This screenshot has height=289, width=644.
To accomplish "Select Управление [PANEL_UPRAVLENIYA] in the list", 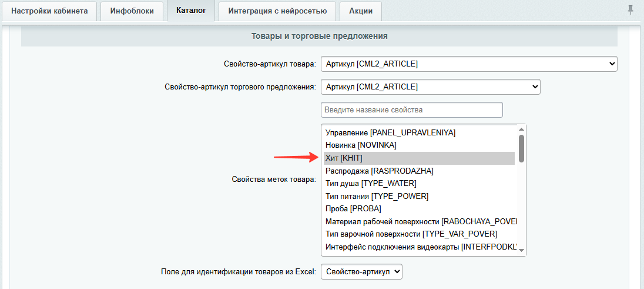I will [x=420, y=132].
